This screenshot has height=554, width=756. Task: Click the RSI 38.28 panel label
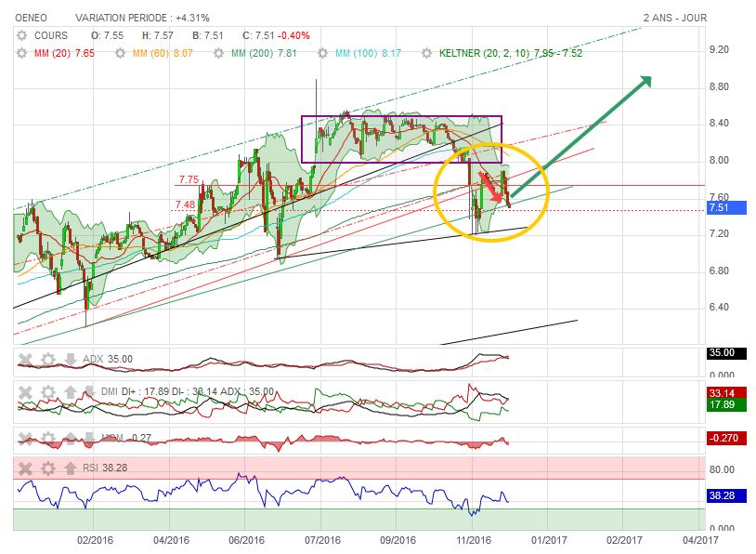pyautogui.click(x=105, y=468)
